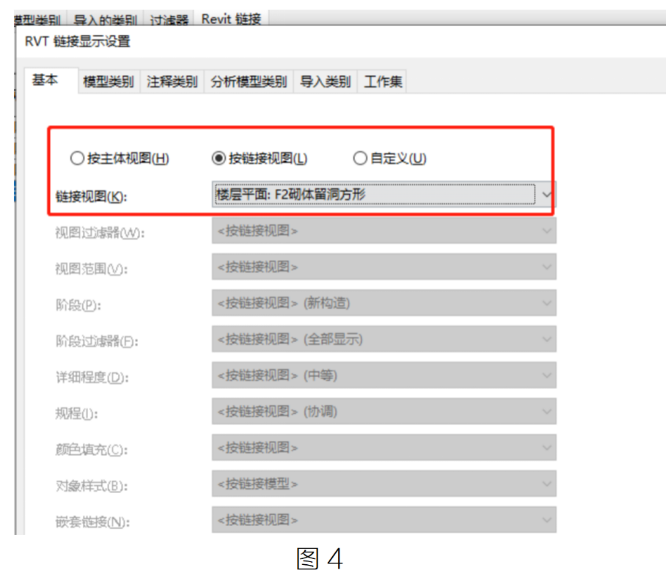Click the 阶段过滤器(F) label
This screenshot has width=666, height=583.
[x=97, y=341]
